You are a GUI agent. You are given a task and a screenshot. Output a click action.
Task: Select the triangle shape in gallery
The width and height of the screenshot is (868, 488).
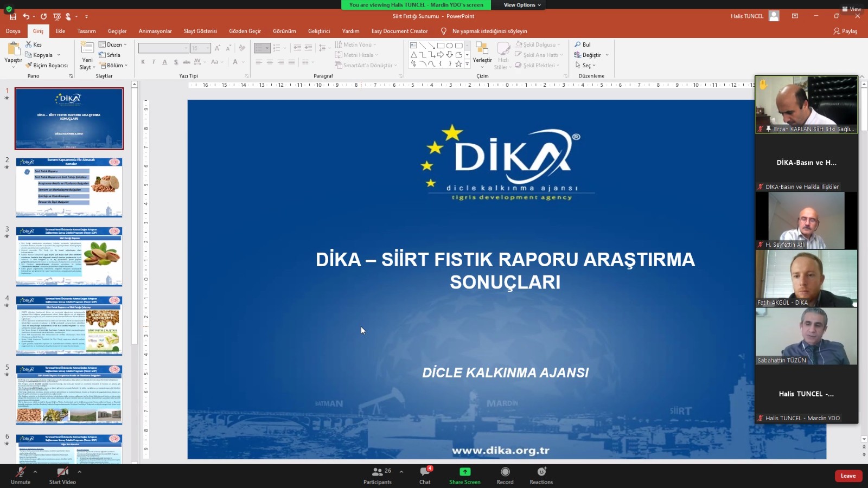click(x=413, y=55)
